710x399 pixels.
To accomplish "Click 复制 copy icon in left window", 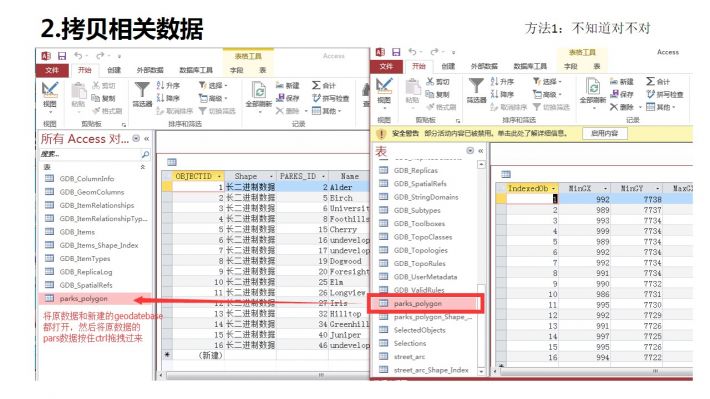I will tap(103, 98).
